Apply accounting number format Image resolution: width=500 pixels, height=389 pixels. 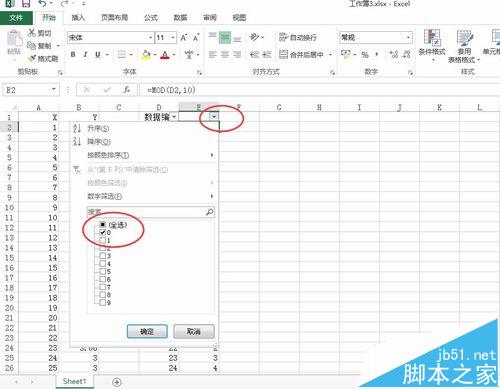346,54
